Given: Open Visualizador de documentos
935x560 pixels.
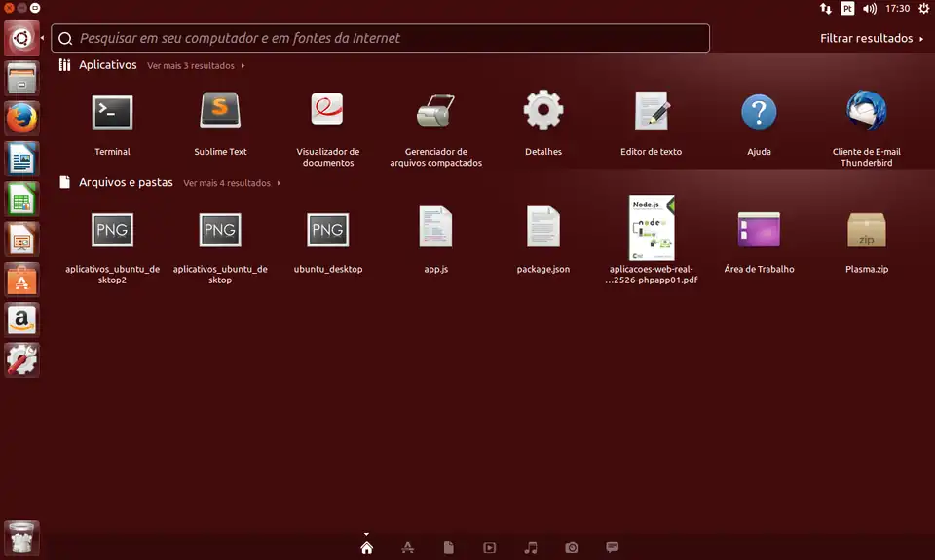Looking at the screenshot, I should pyautogui.click(x=327, y=109).
